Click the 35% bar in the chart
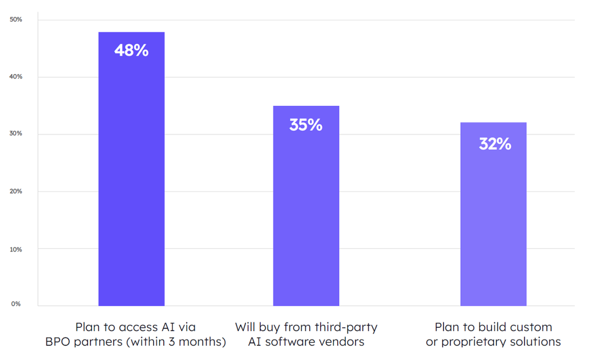593x364 pixels. click(x=306, y=206)
